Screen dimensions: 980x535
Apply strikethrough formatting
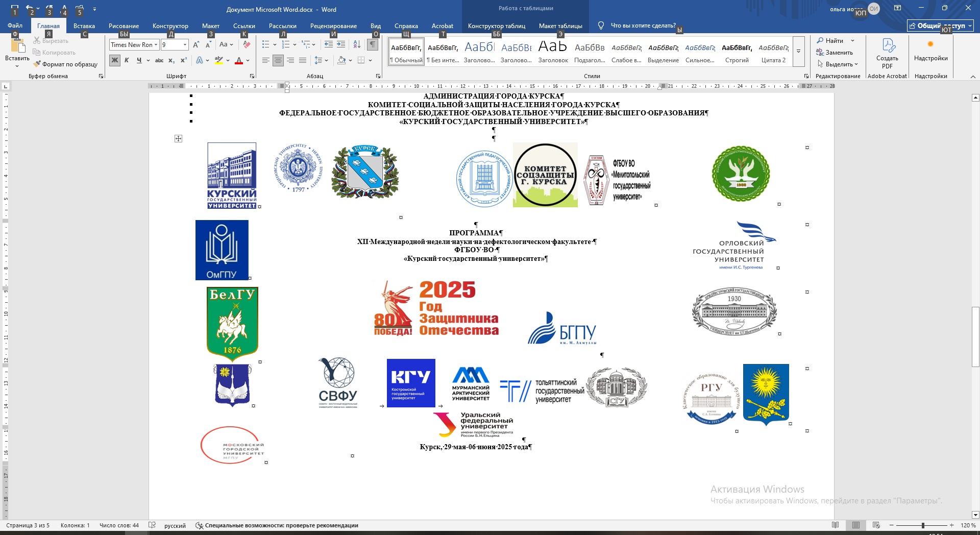pyautogui.click(x=159, y=60)
